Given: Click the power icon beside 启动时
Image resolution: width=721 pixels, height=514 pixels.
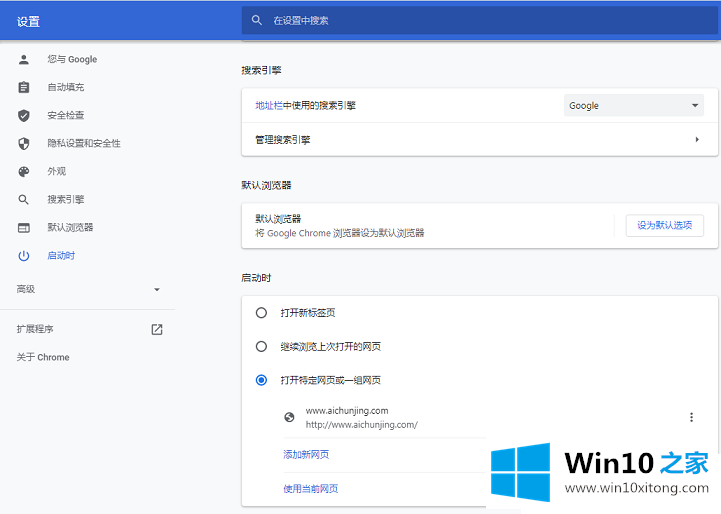Looking at the screenshot, I should (x=24, y=256).
